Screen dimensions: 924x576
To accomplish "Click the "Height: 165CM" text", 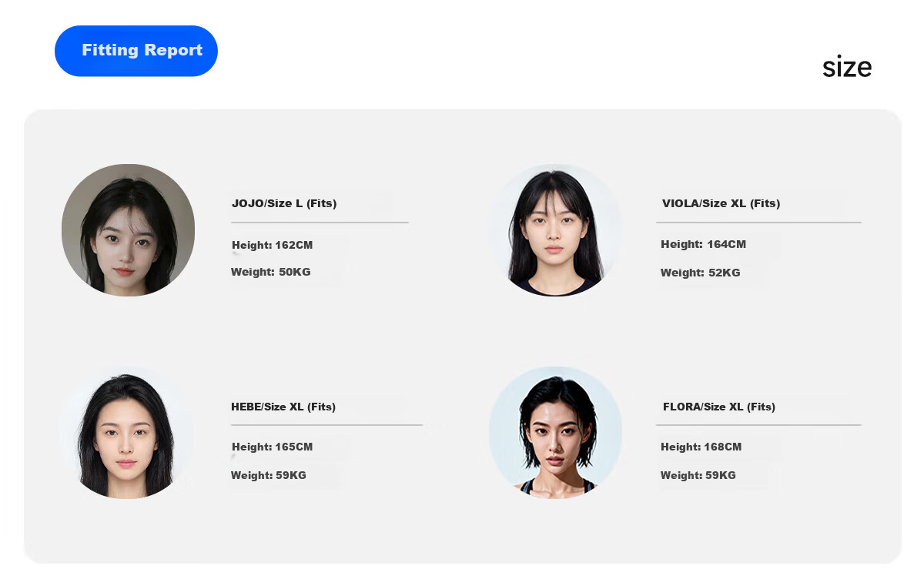I will (273, 447).
